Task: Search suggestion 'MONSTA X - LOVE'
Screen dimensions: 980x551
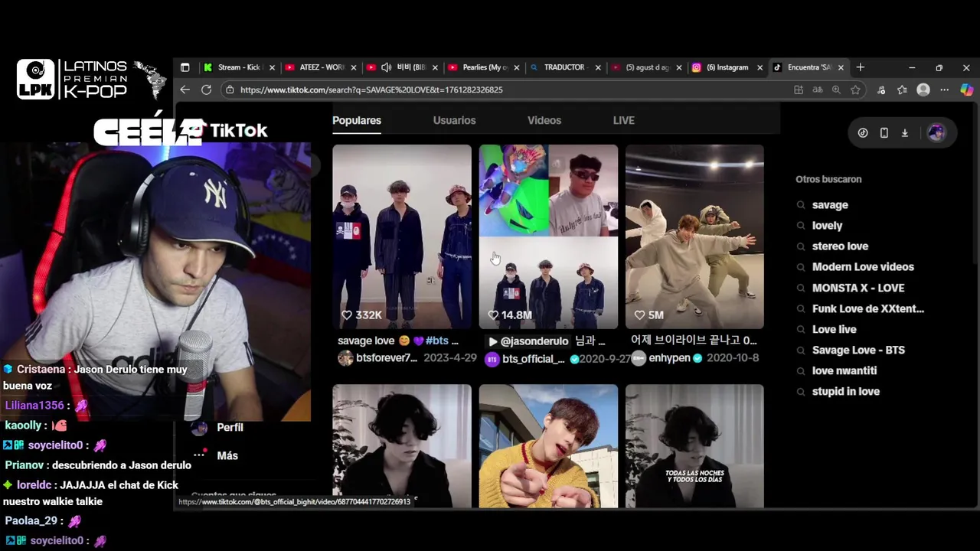Action: [858, 288]
